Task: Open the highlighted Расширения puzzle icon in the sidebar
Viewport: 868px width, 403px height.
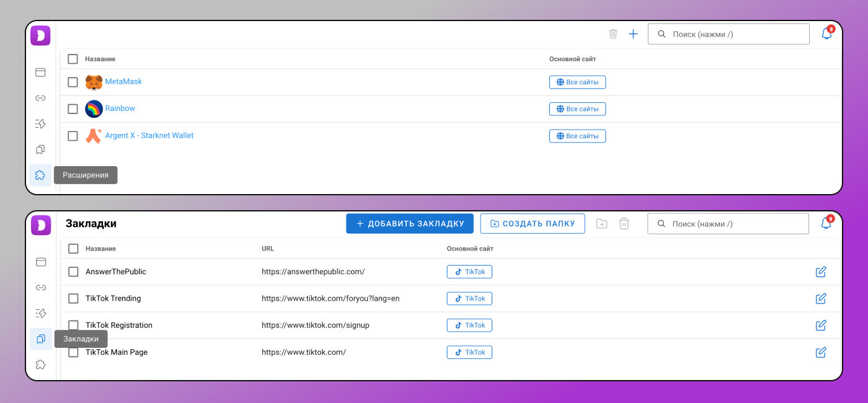Action: click(x=40, y=175)
